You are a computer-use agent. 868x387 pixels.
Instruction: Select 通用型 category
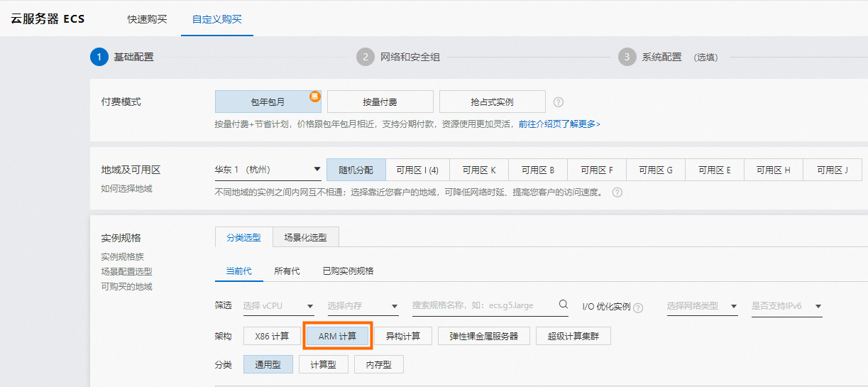click(x=268, y=365)
